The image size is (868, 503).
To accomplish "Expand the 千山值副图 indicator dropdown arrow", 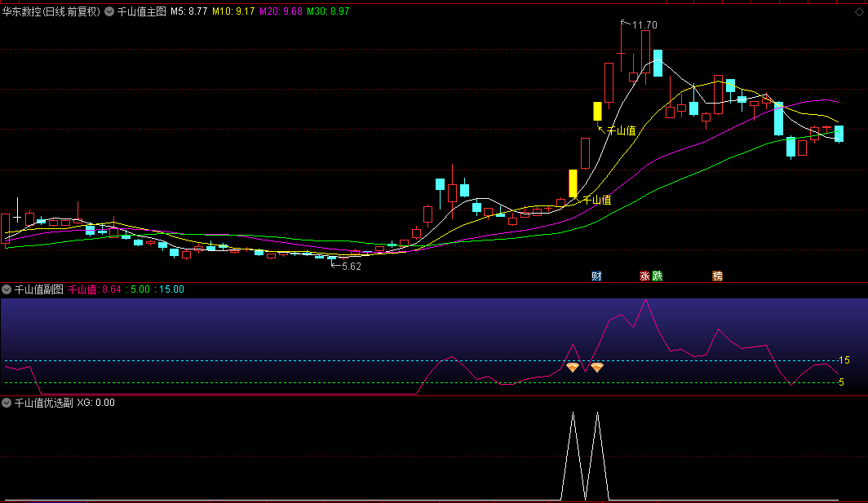I will 7,289.
